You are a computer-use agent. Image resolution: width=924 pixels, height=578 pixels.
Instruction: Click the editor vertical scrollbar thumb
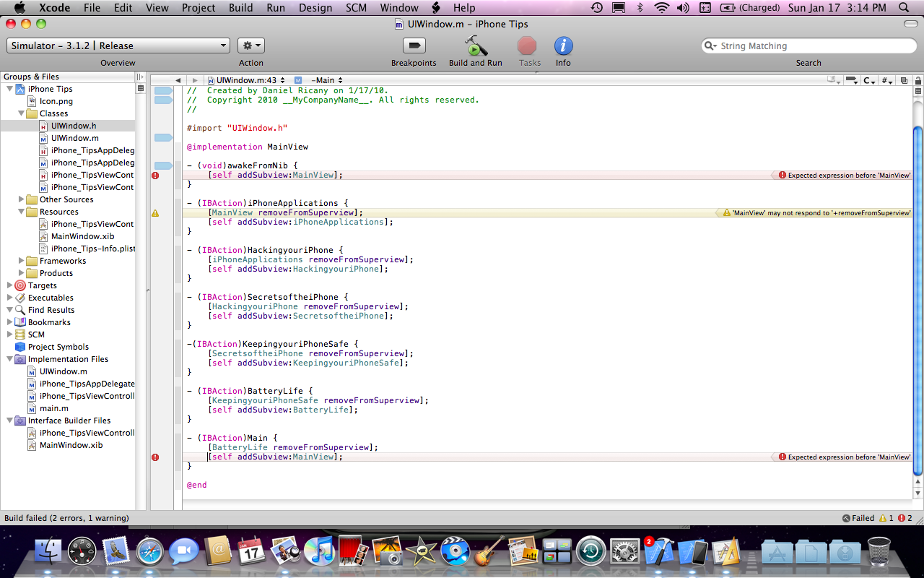[x=918, y=302]
